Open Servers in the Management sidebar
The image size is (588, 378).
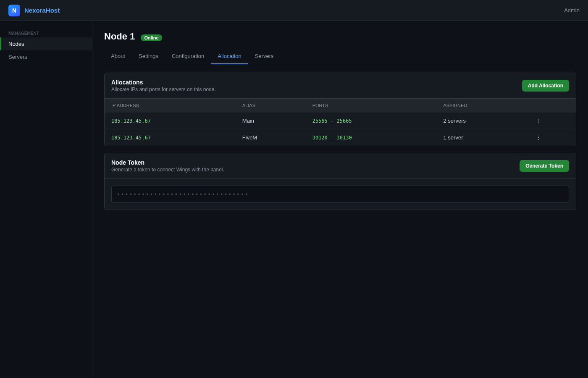click(46, 57)
